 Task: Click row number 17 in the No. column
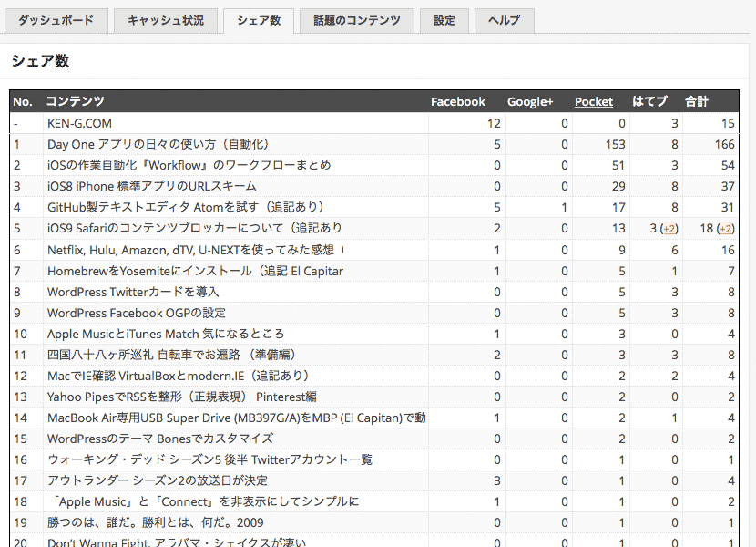point(20,480)
